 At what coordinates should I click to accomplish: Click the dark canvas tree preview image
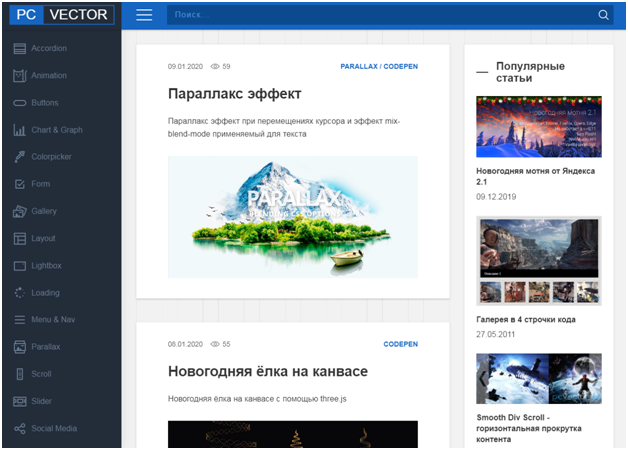coord(293,434)
